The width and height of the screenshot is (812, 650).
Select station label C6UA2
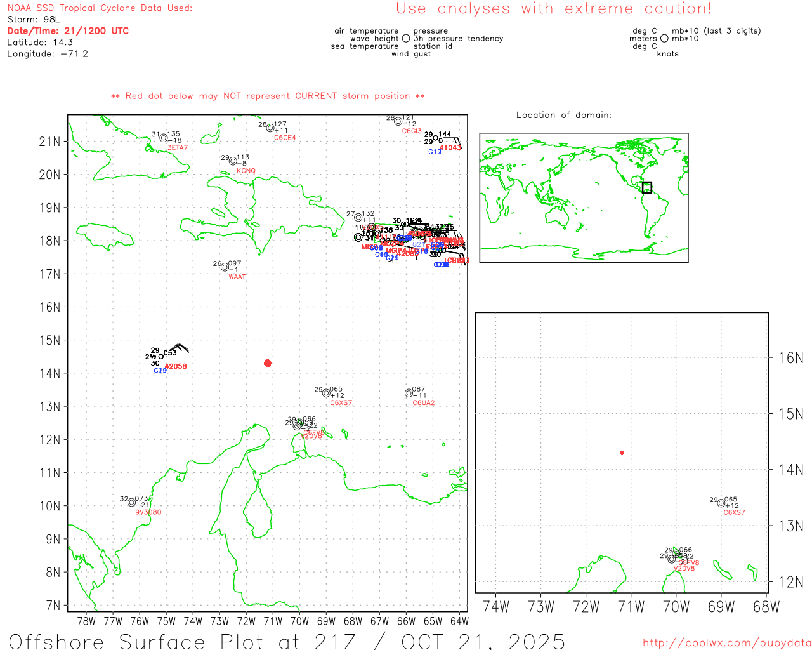click(x=424, y=403)
